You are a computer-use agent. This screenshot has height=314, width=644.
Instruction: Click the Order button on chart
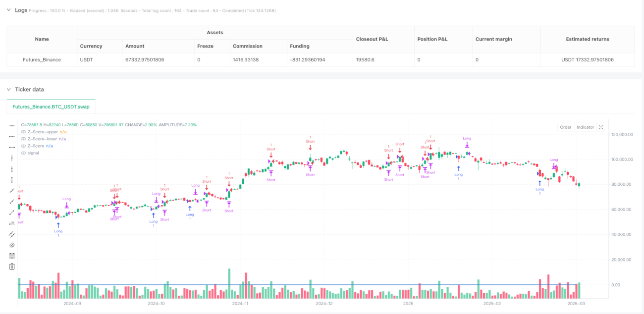coord(566,127)
